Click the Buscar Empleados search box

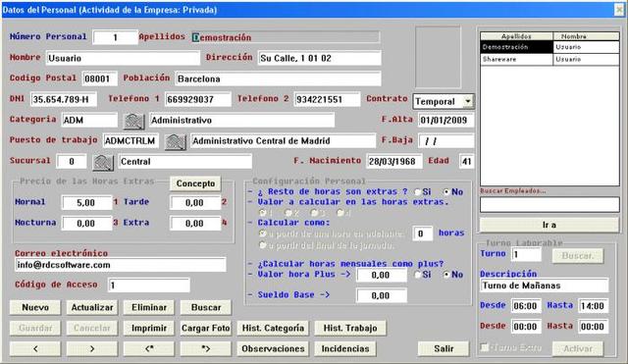click(x=549, y=205)
